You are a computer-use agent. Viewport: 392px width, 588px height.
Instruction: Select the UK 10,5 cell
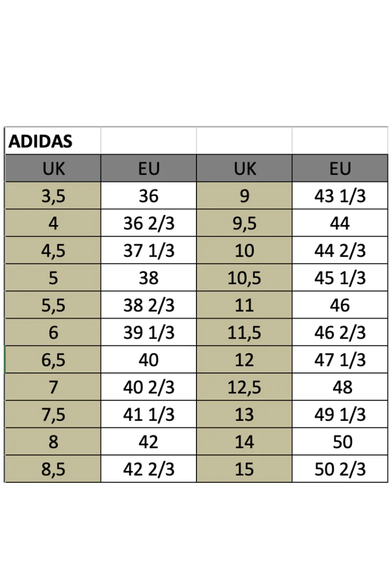pyautogui.click(x=244, y=278)
